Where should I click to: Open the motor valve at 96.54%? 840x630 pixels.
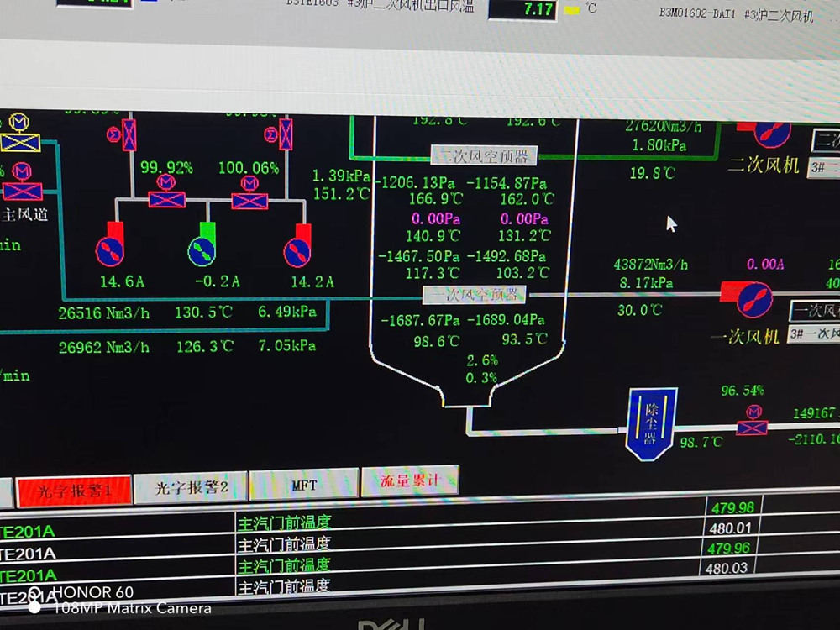[753, 423]
